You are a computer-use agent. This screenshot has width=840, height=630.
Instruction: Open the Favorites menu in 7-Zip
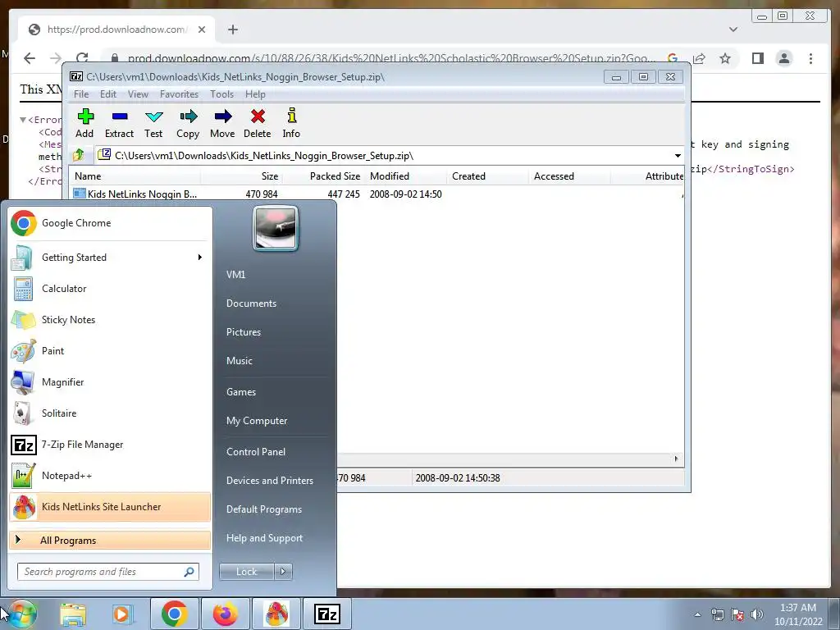[179, 94]
